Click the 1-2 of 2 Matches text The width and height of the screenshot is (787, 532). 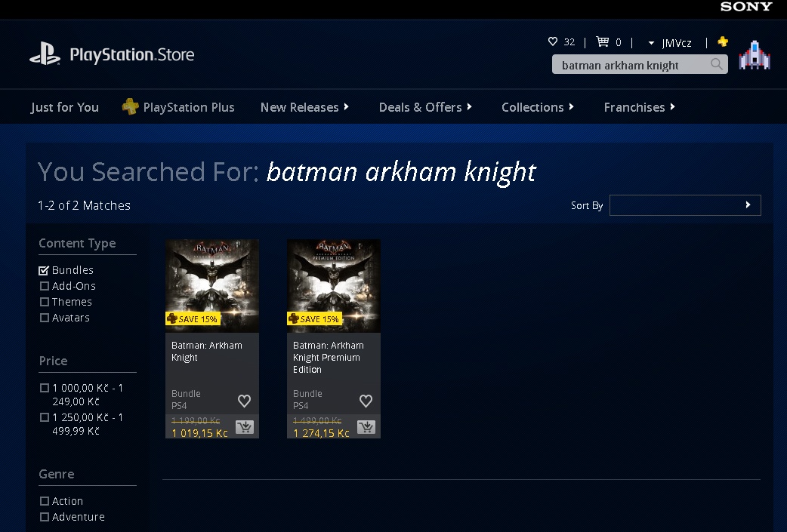pyautogui.click(x=84, y=205)
